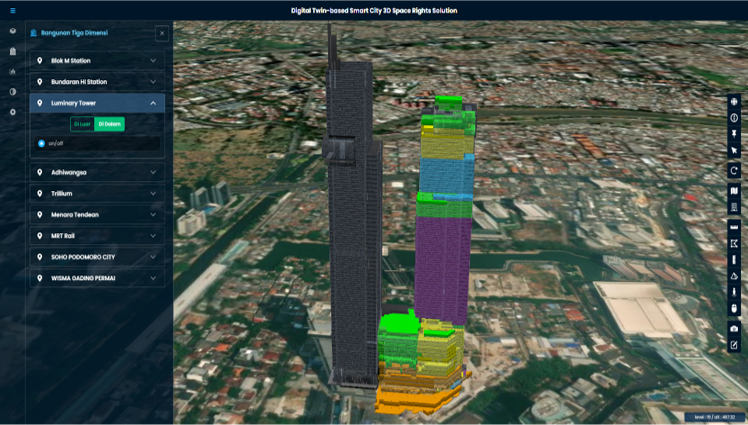Click the camera screenshot tool icon
The width and height of the screenshot is (748, 425).
734,328
